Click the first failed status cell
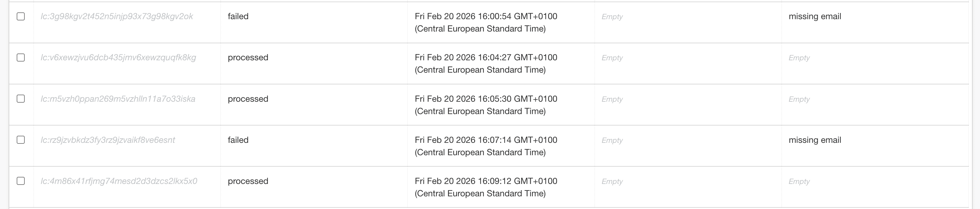 238,16
